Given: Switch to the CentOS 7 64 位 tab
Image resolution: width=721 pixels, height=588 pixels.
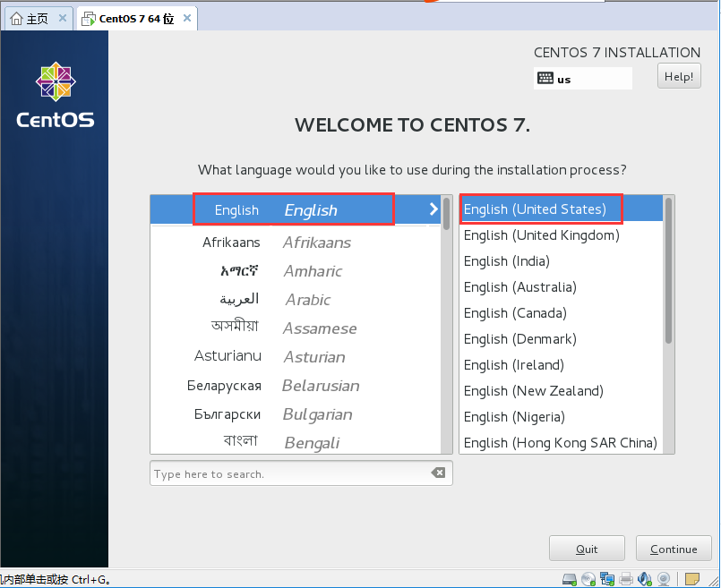Looking at the screenshot, I should 137,19.
